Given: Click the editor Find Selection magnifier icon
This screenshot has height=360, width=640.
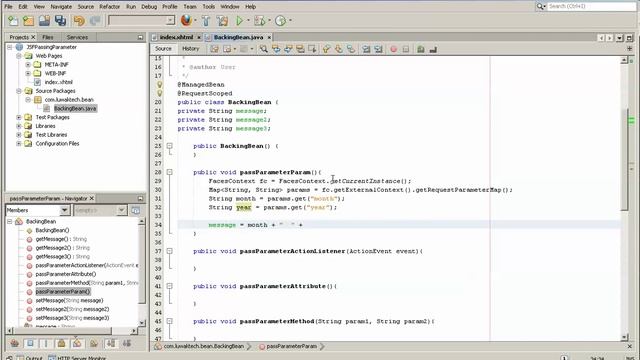Looking at the screenshot, I should coord(264,49).
